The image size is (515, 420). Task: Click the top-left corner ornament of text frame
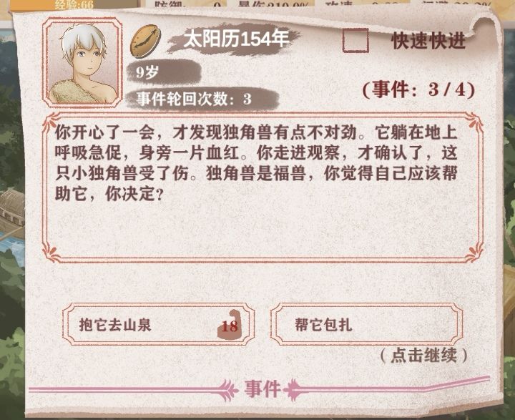[x=52, y=122]
